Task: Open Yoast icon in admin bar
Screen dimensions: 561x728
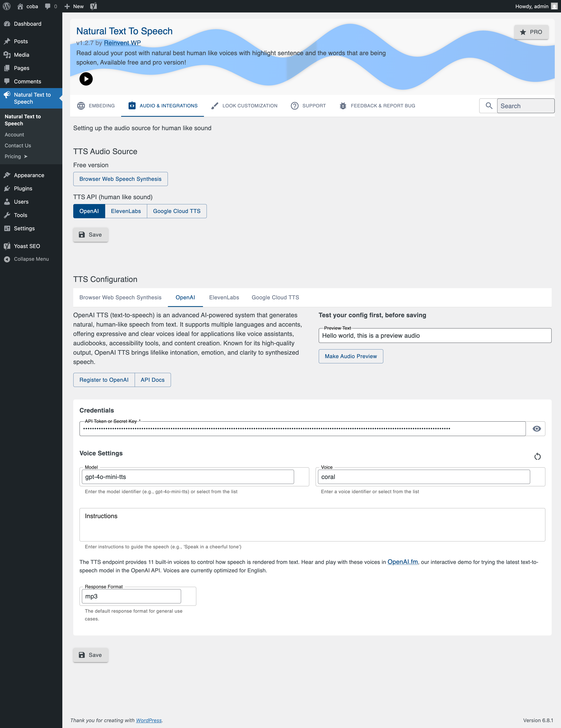Action: click(x=93, y=6)
